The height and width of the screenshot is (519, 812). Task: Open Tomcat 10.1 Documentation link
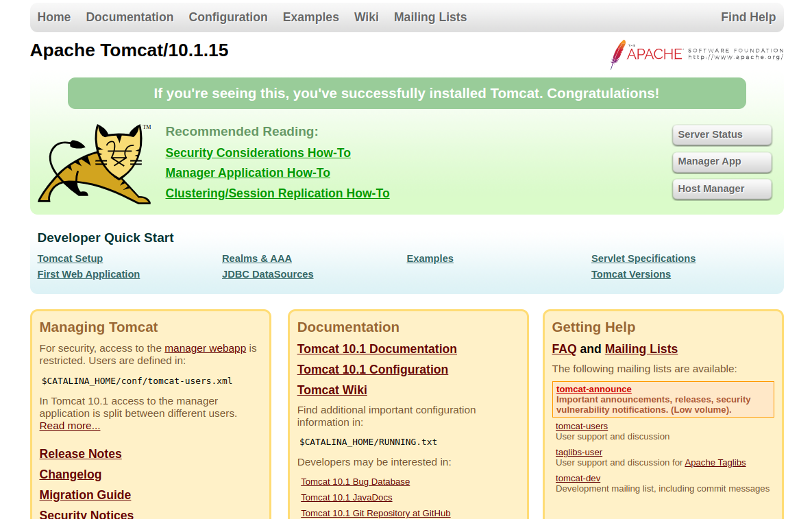click(x=377, y=349)
